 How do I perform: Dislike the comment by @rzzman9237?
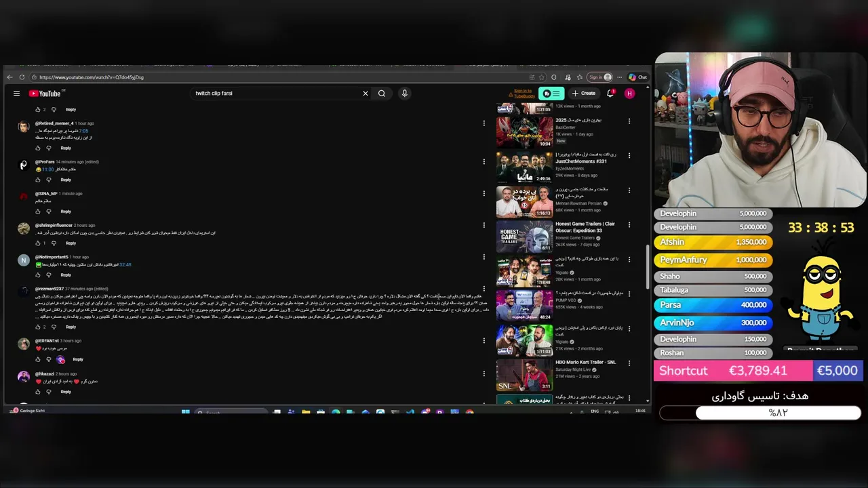pos(54,327)
